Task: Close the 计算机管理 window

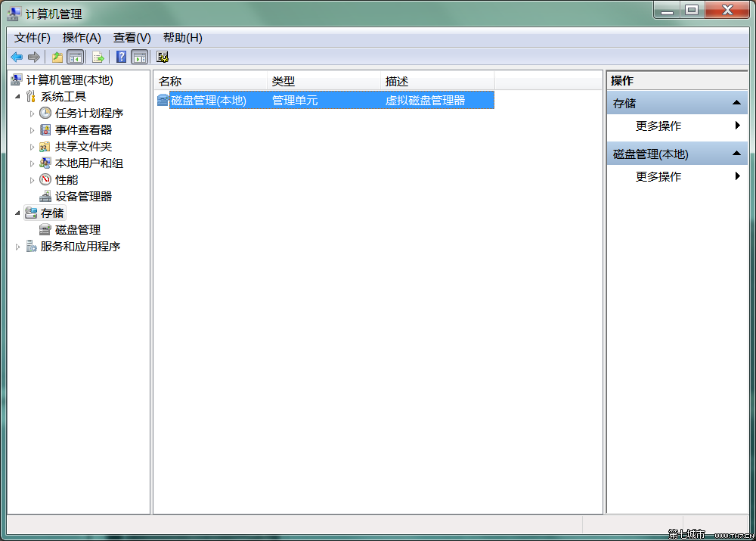Action: coord(727,10)
